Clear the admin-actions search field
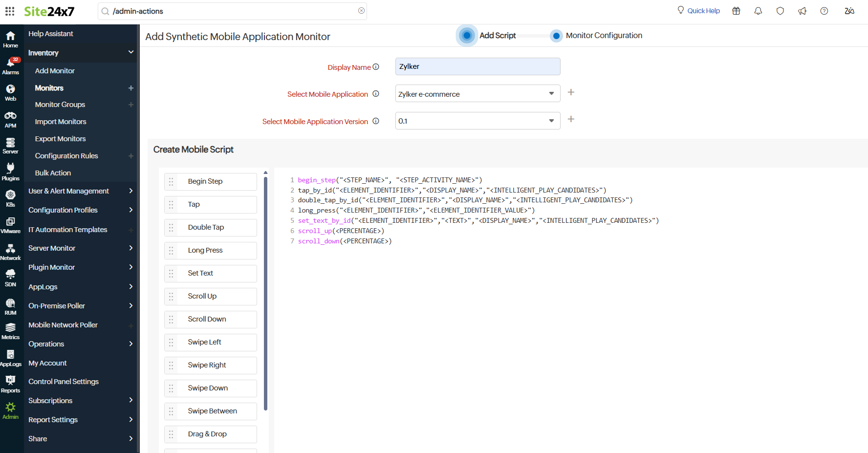Viewport: 868px width, 453px height. pyautogui.click(x=361, y=11)
